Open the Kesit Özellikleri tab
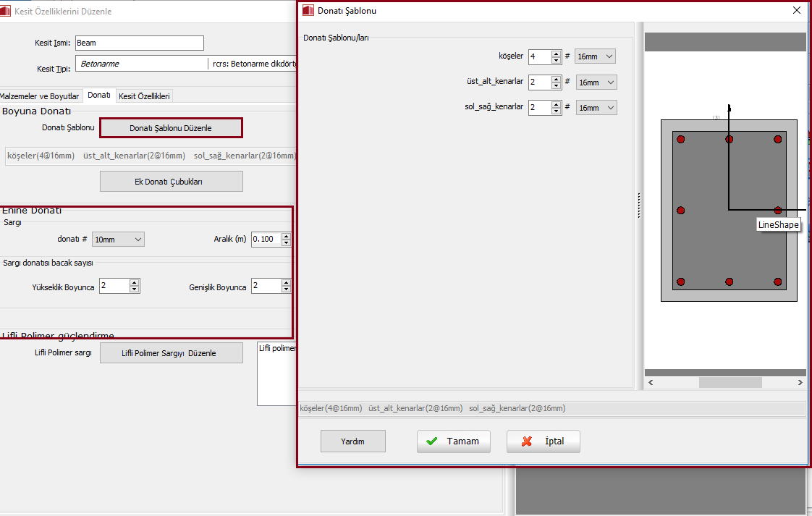This screenshot has height=516, width=812. (x=144, y=96)
